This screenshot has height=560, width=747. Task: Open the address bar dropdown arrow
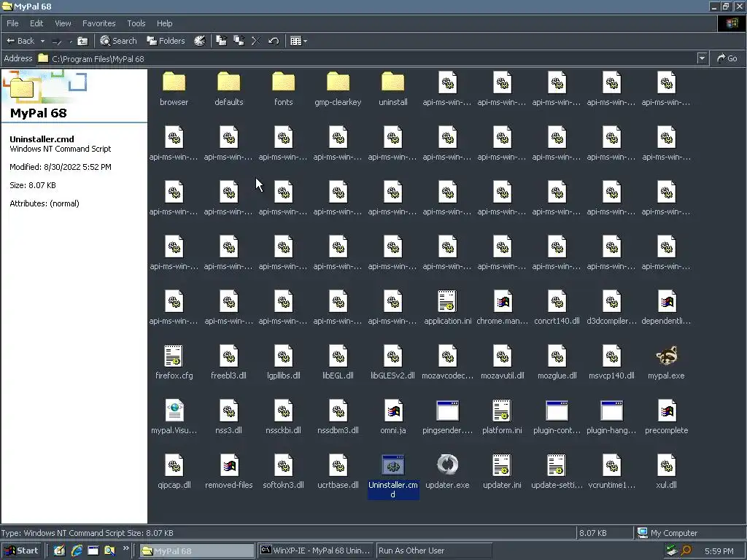tap(702, 58)
